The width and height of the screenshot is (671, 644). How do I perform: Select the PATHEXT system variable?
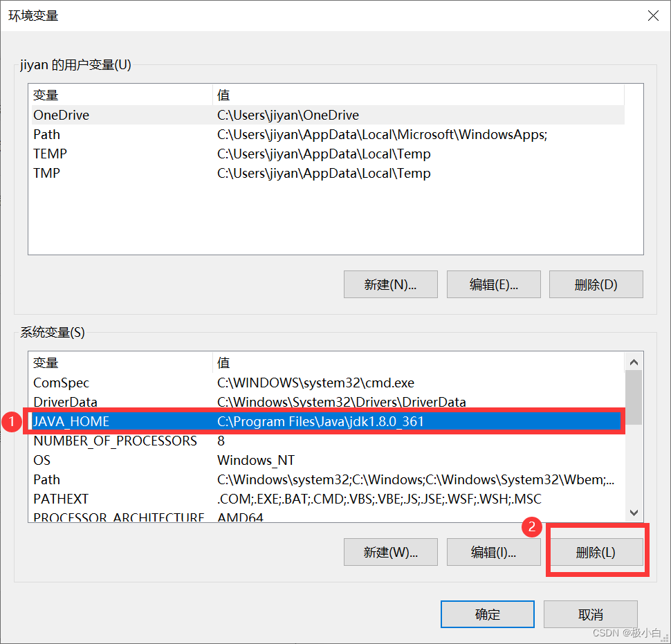328,499
